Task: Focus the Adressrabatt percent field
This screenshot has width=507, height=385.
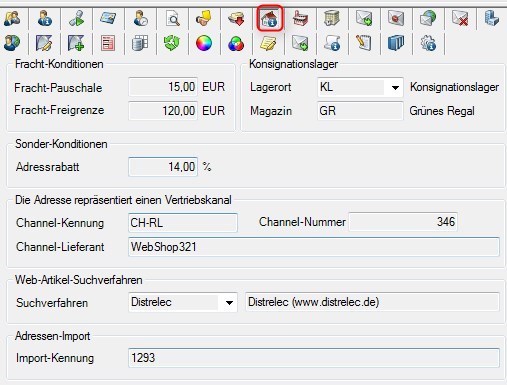Action: [163, 167]
